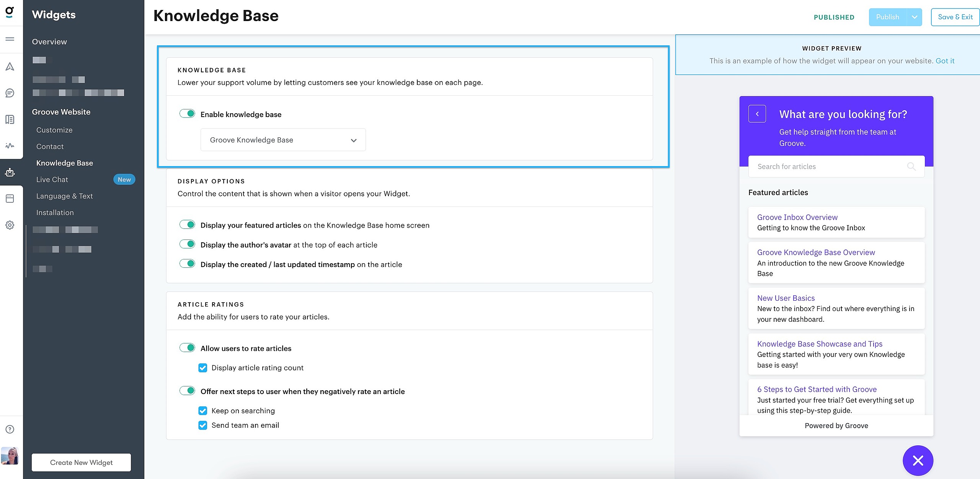Open the hamburger menu icon in left rail
The image size is (980, 479).
(10, 39)
